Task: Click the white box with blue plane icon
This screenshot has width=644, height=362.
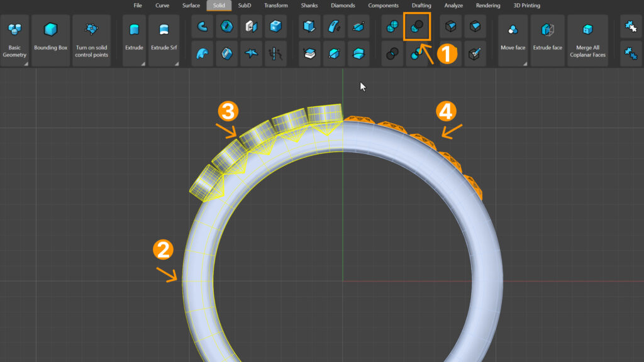Action: click(x=251, y=26)
